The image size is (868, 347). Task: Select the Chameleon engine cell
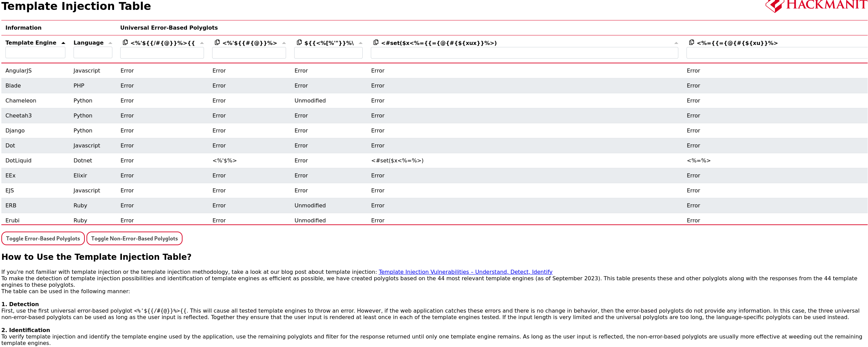(21, 100)
